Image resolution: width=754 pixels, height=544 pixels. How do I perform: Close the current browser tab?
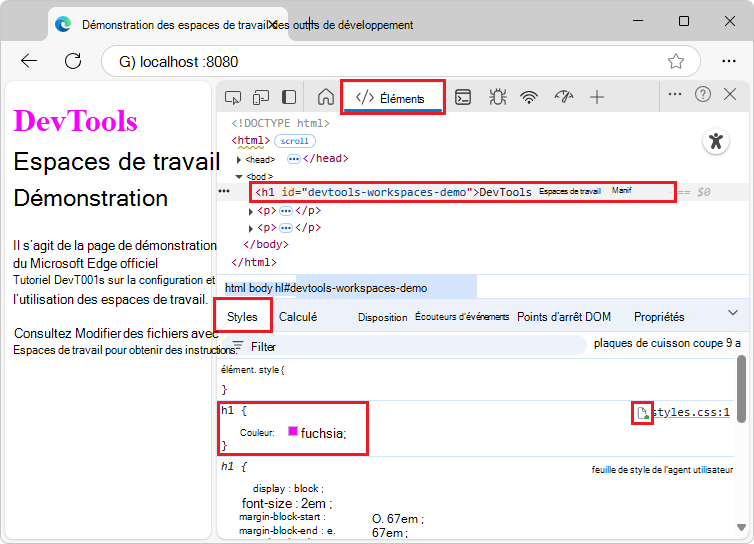click(x=272, y=24)
